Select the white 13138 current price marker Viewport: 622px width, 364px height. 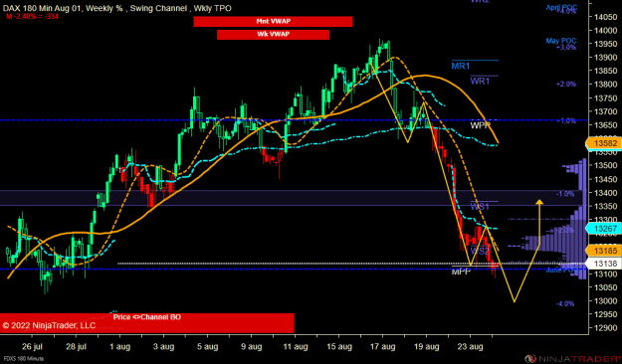point(604,264)
